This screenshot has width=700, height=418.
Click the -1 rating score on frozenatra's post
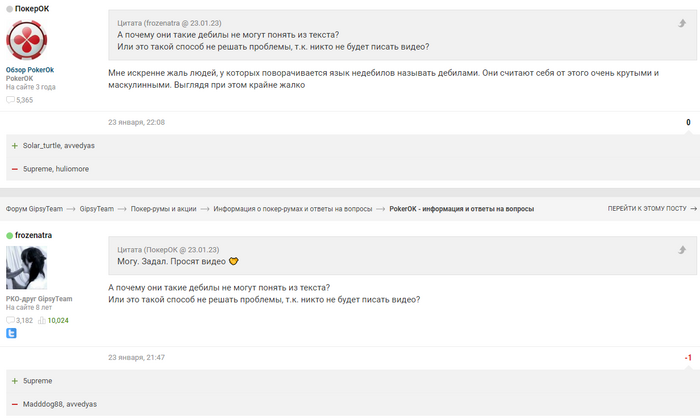[687, 358]
